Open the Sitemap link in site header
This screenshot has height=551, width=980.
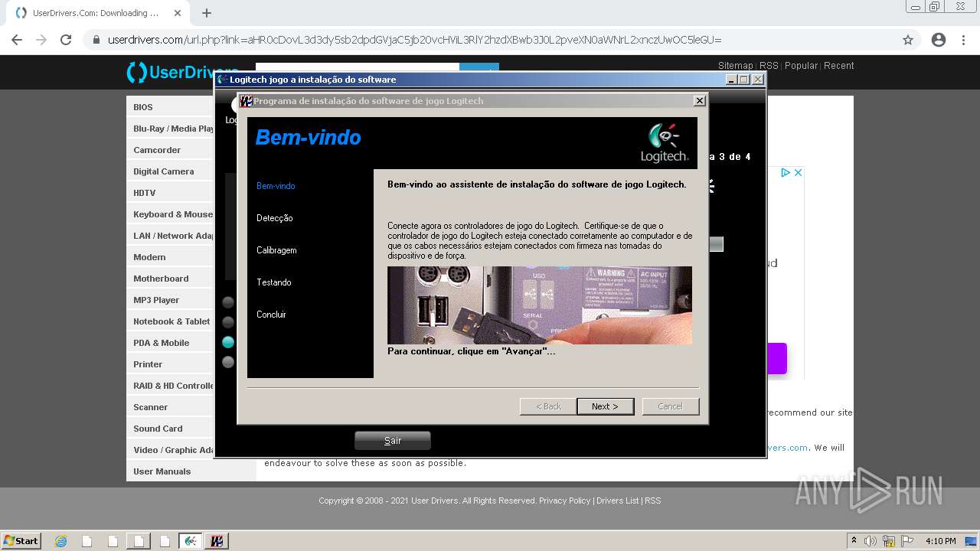pyautogui.click(x=736, y=66)
